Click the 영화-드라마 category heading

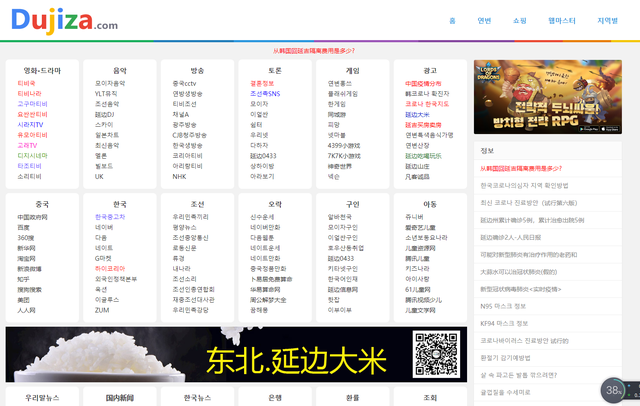pos(42,71)
